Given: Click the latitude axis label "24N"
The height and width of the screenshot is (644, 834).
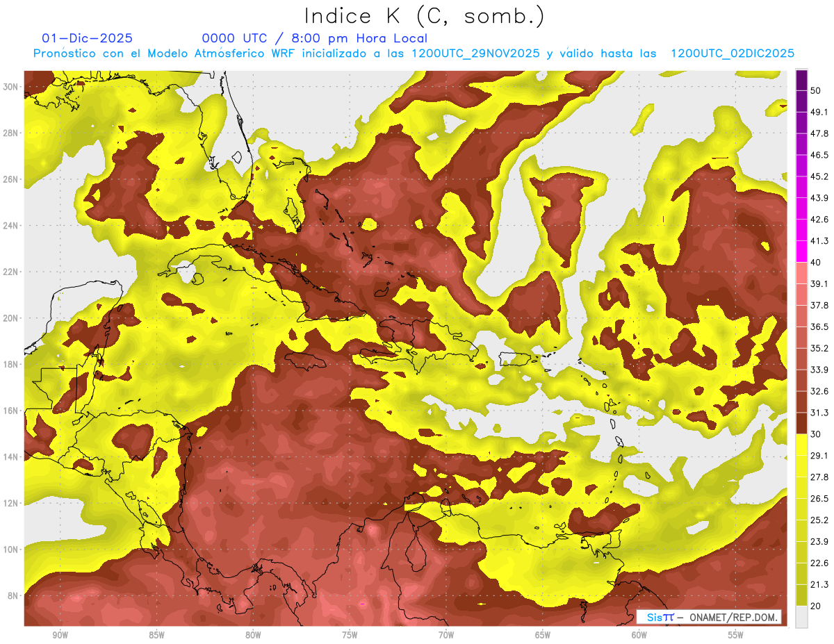Looking at the screenshot, I should (11, 226).
